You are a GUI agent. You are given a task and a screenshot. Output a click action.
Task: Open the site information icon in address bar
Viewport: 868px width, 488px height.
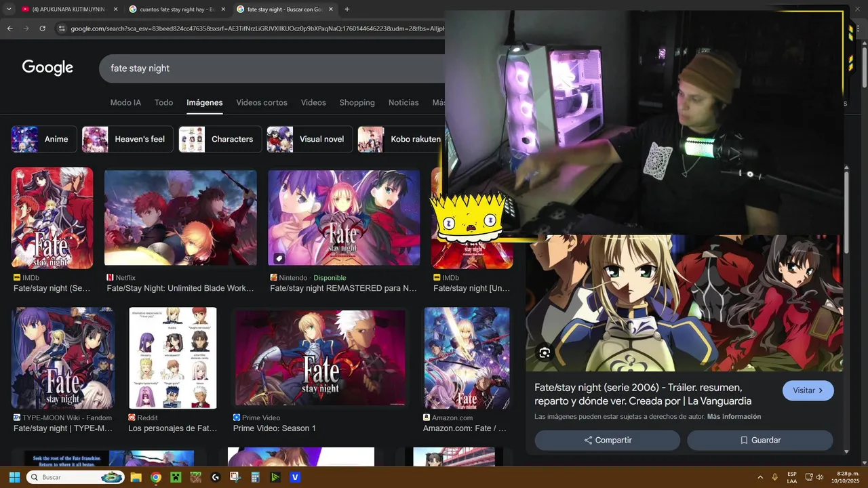tap(62, 28)
